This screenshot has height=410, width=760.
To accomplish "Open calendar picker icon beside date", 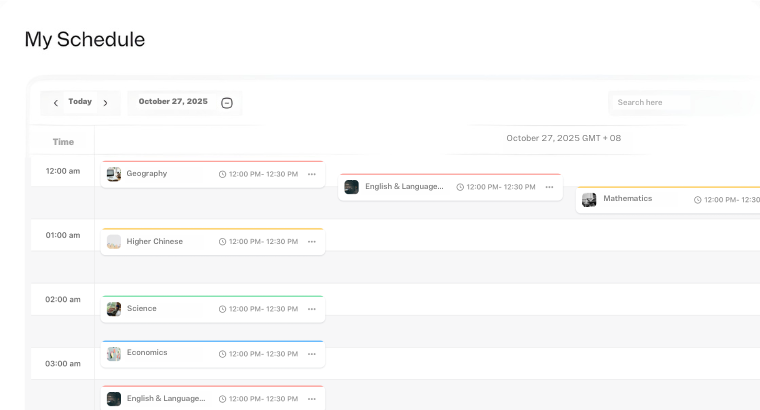I will point(227,103).
